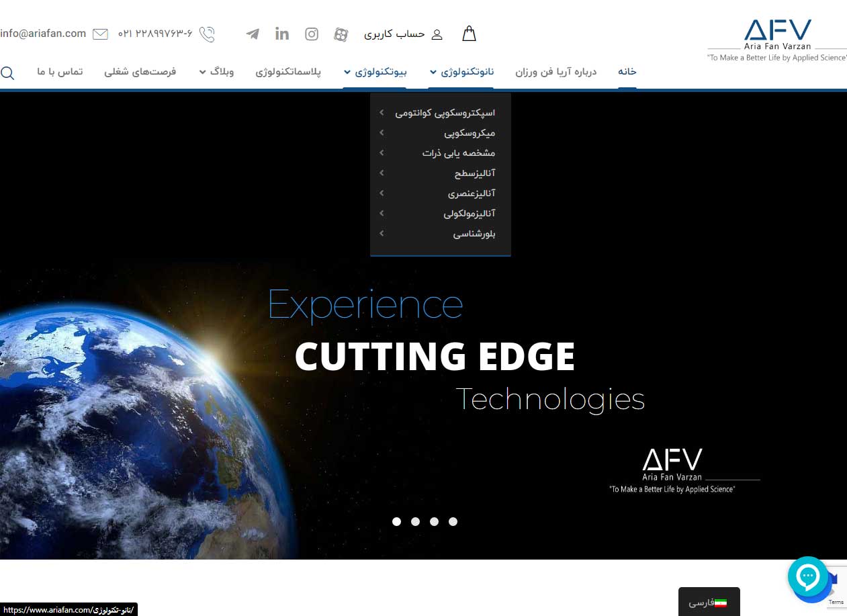Image resolution: width=847 pixels, height=616 pixels.
Task: Open the Instagram icon link
Action: pyautogui.click(x=312, y=34)
